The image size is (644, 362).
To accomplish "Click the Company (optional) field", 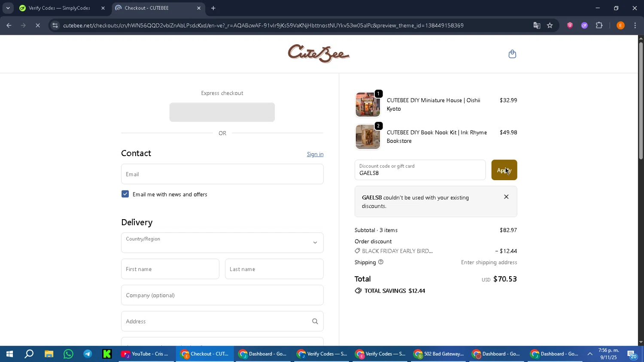I will [x=222, y=295].
